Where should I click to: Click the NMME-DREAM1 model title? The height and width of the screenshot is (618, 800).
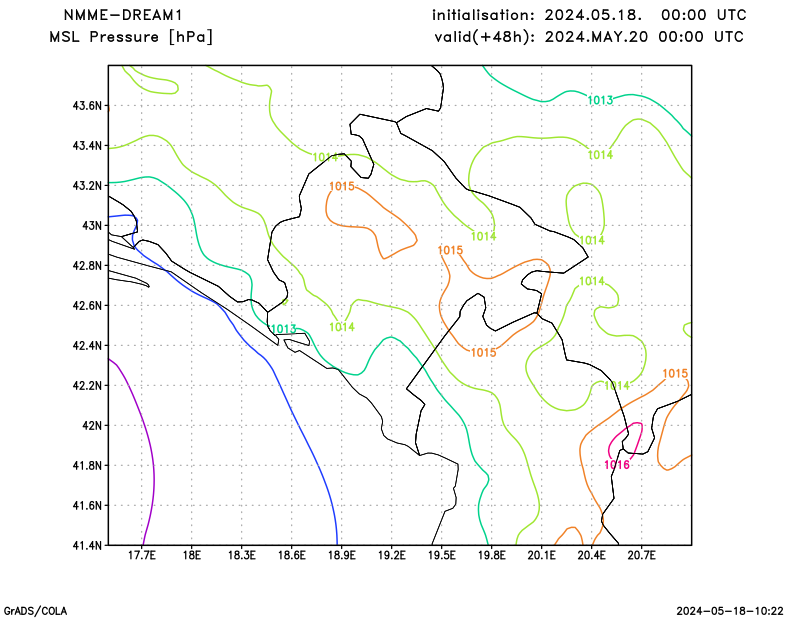122,15
